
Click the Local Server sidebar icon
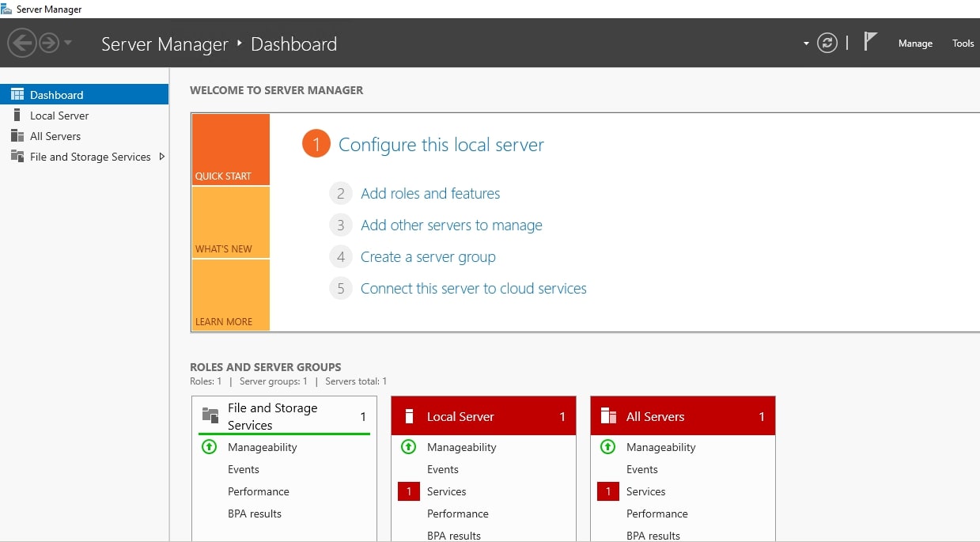17,115
